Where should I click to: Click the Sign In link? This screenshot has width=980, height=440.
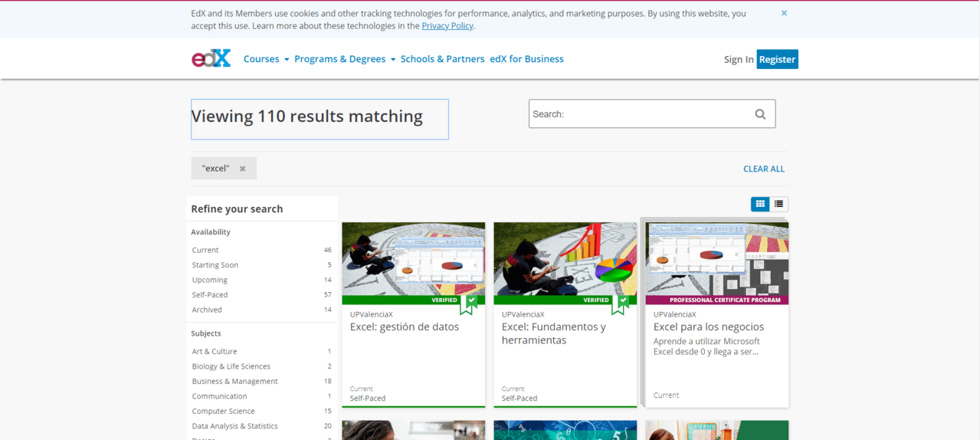click(x=739, y=60)
